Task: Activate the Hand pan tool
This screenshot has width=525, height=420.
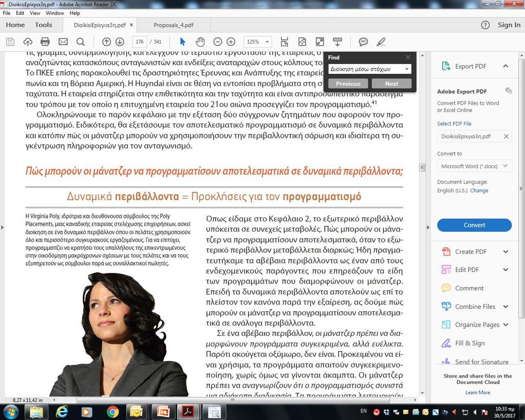Action: (x=200, y=42)
